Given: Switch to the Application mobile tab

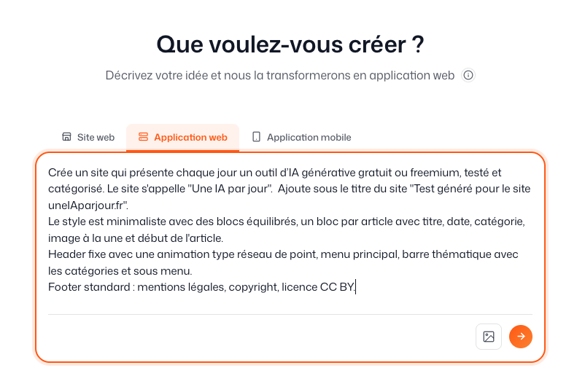Looking at the screenshot, I should 302,137.
